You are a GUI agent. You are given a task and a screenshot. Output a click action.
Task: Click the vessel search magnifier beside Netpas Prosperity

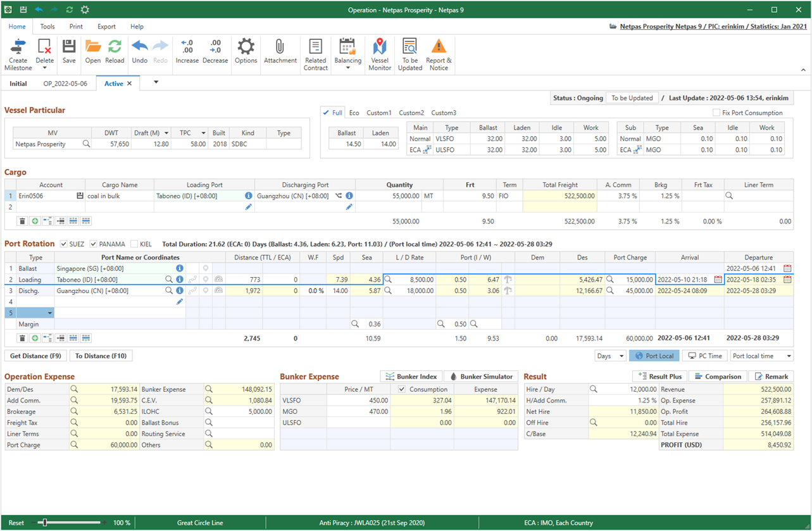[x=86, y=144]
